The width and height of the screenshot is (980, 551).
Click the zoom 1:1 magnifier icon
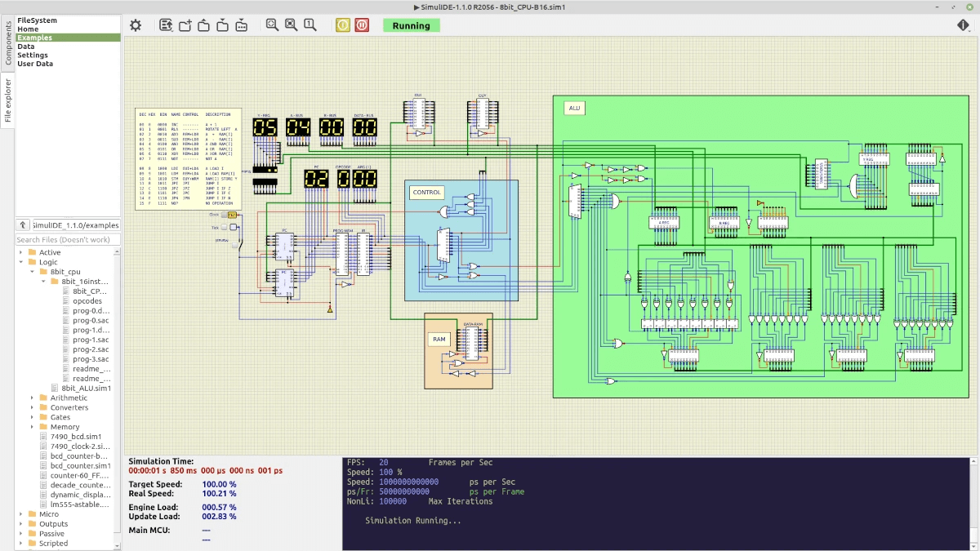pyautogui.click(x=310, y=25)
